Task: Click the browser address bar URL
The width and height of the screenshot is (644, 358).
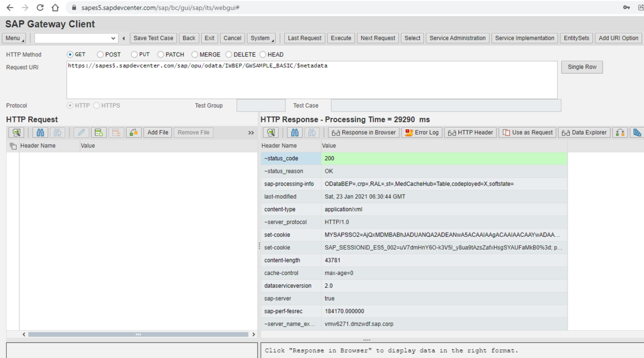Action: pos(160,8)
